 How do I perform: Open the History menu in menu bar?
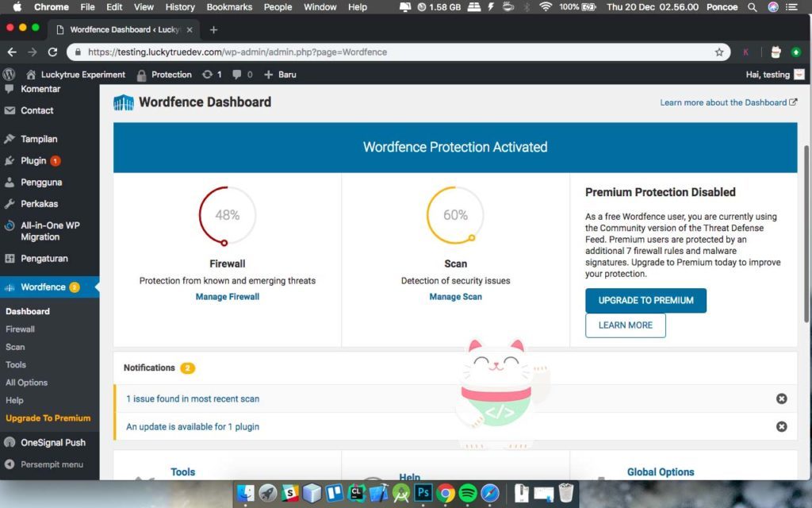pyautogui.click(x=180, y=6)
